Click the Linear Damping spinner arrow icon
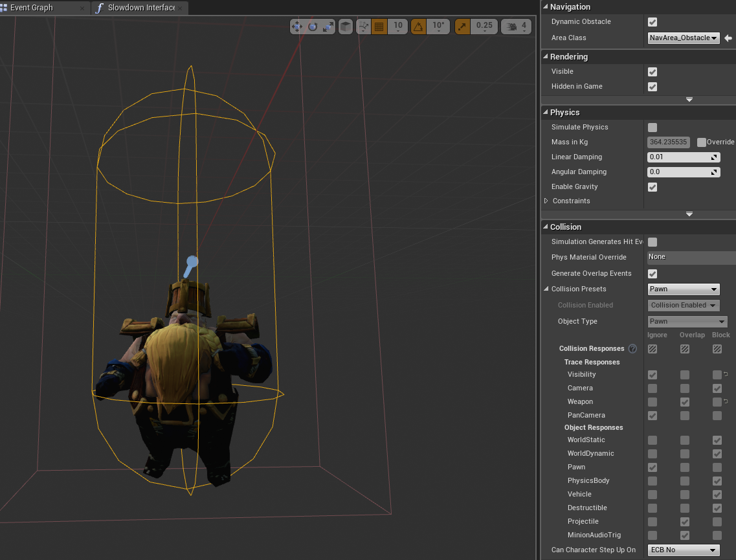This screenshot has width=736, height=560. pos(714,157)
